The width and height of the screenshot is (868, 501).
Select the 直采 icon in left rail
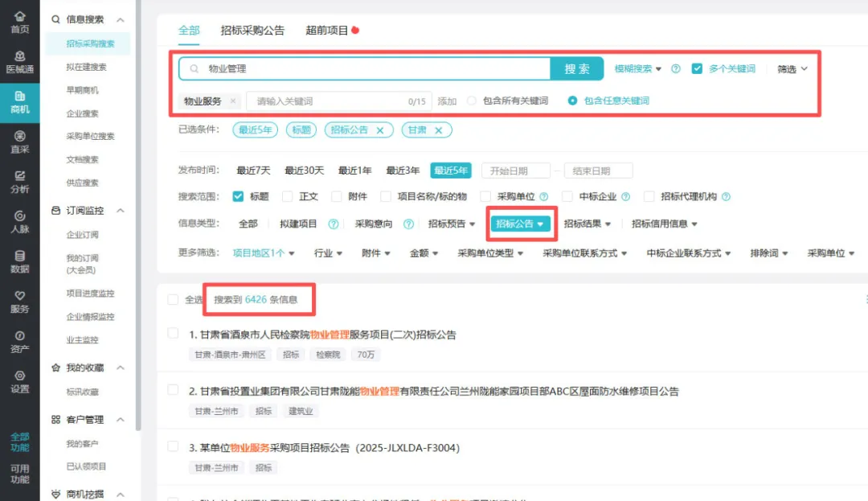[x=19, y=137]
